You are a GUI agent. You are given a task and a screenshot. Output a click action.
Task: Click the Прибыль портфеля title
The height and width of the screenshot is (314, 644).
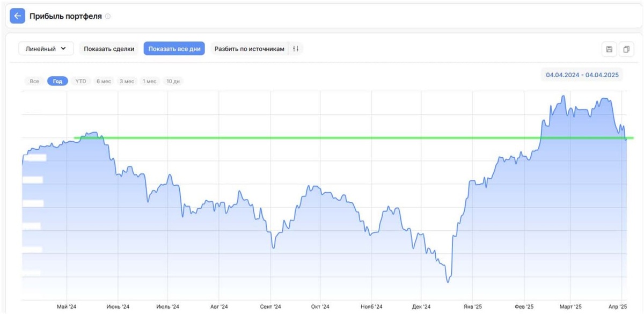pos(65,16)
